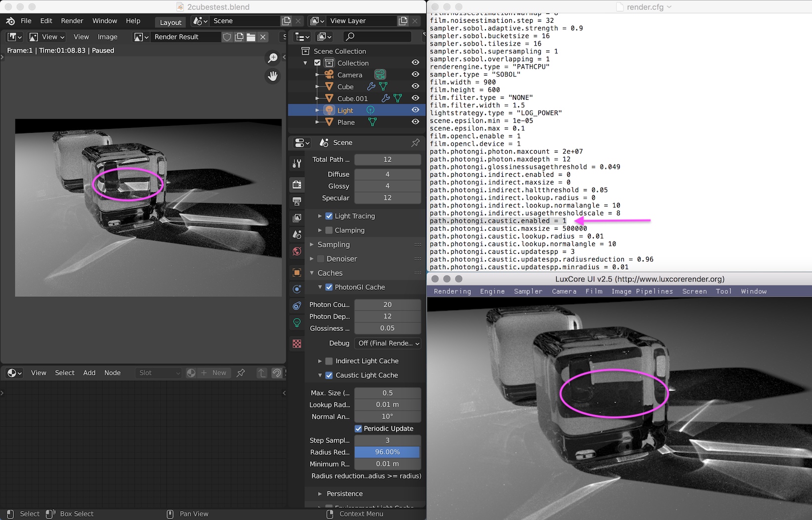Open the Render menu in Blender
The width and height of the screenshot is (812, 520).
72,21
